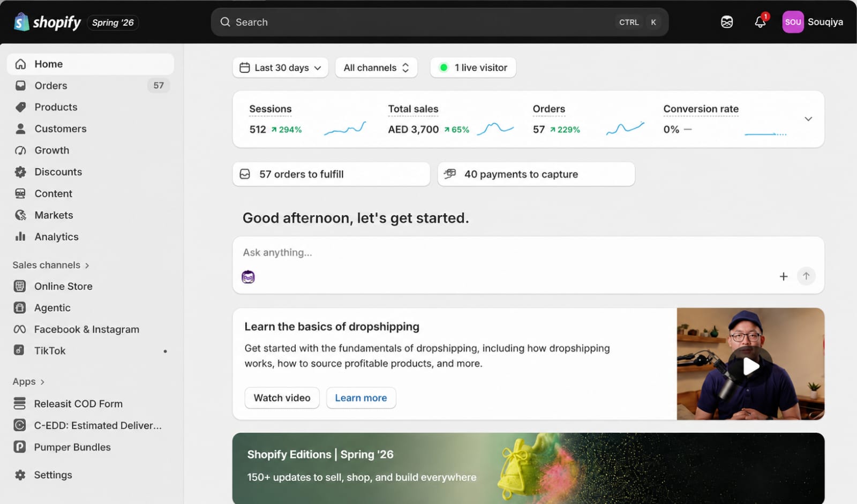Open the notifications bell
This screenshot has width=857, height=504.
(x=760, y=22)
